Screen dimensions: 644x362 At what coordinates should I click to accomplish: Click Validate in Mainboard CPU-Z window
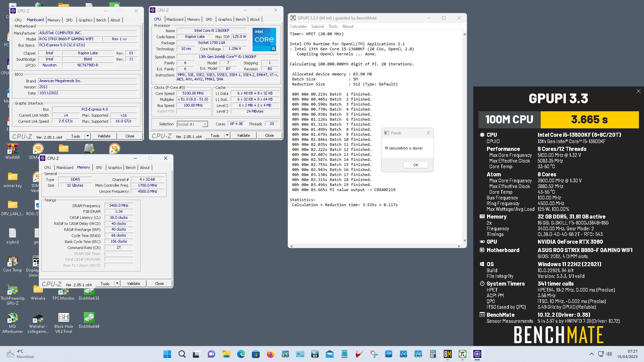[x=104, y=136]
